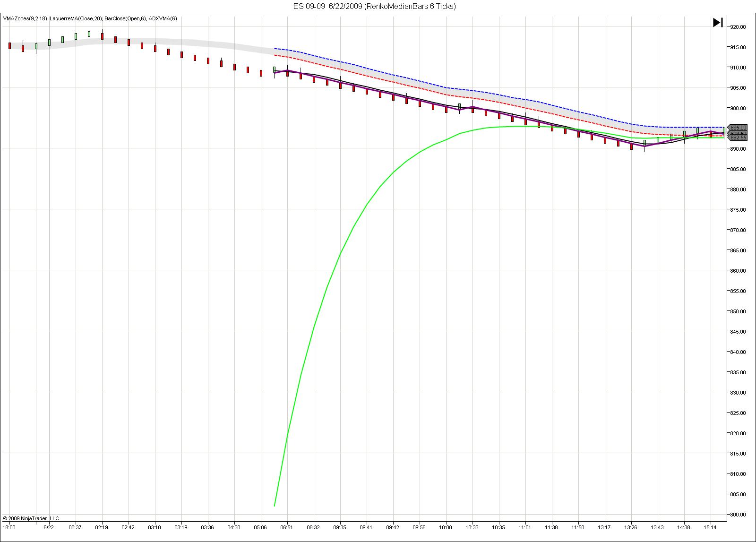
Task: Click the 915.00 price axis label
Action: click(x=738, y=47)
